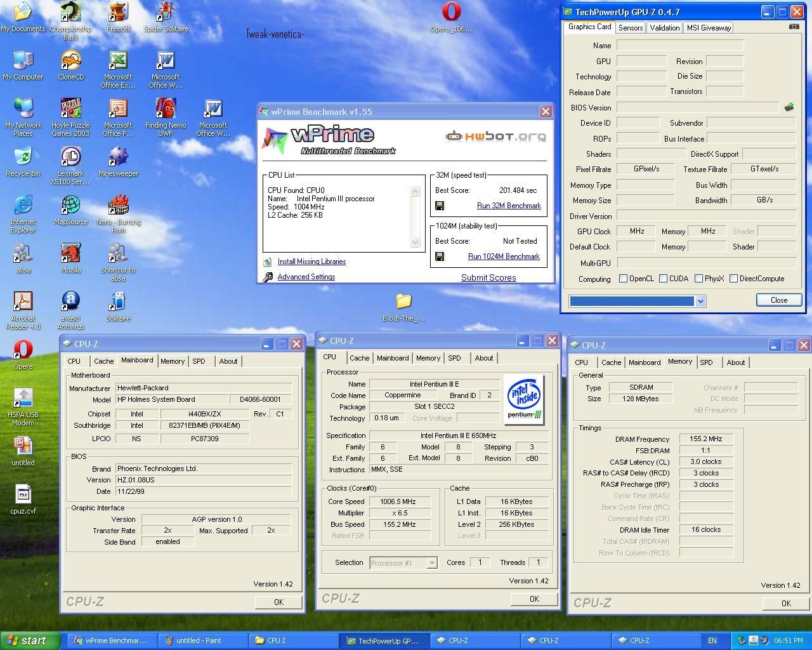Open Championship Bass desktop shortcut

coord(70,20)
